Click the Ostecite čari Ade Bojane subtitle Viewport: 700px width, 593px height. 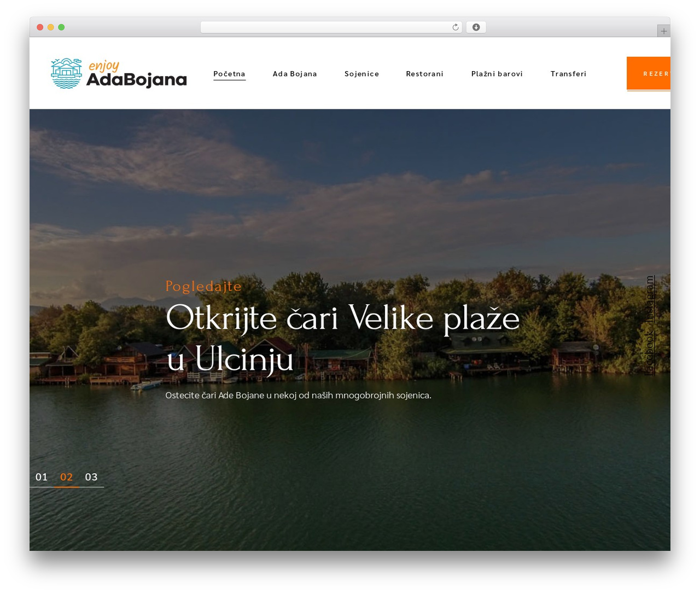pos(298,395)
